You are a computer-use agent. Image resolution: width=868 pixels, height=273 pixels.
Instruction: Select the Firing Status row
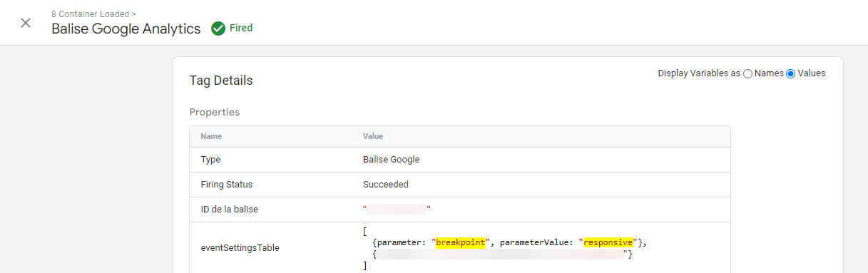(x=460, y=185)
